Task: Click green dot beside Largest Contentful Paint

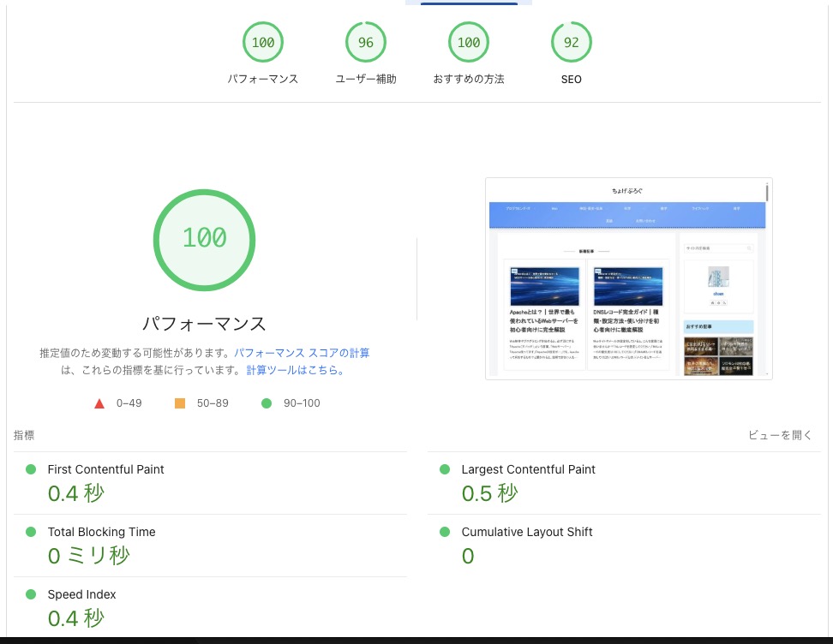Action: pyautogui.click(x=444, y=469)
